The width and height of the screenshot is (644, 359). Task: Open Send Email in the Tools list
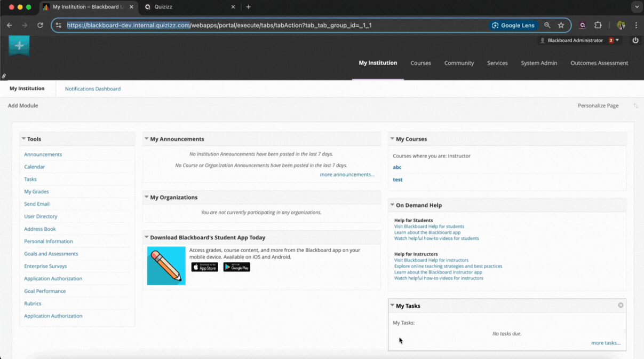(37, 204)
